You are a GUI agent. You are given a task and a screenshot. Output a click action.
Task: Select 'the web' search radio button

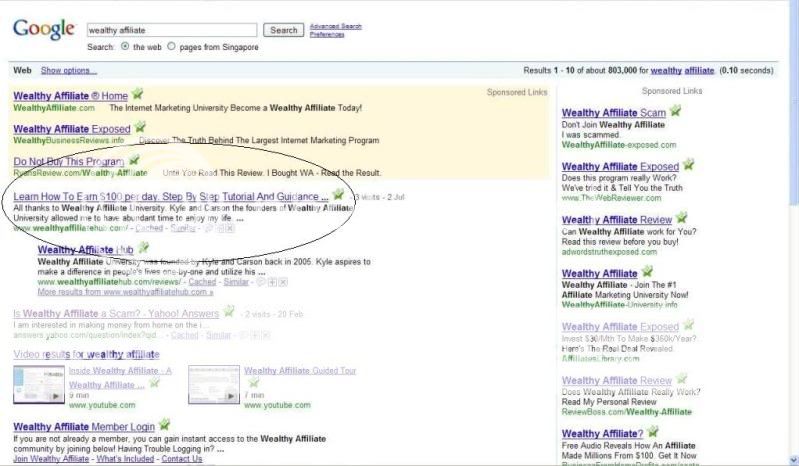pyautogui.click(x=125, y=46)
